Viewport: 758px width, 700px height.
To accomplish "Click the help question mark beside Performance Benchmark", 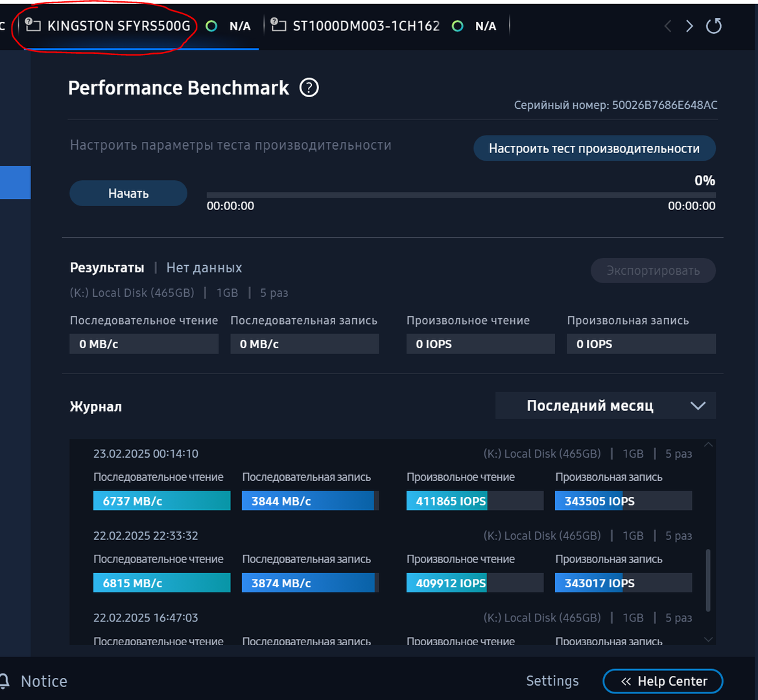I will click(x=309, y=87).
